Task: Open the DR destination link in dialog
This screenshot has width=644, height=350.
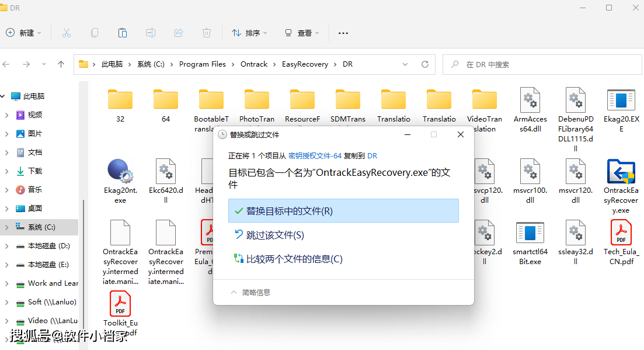Action: pos(372,155)
